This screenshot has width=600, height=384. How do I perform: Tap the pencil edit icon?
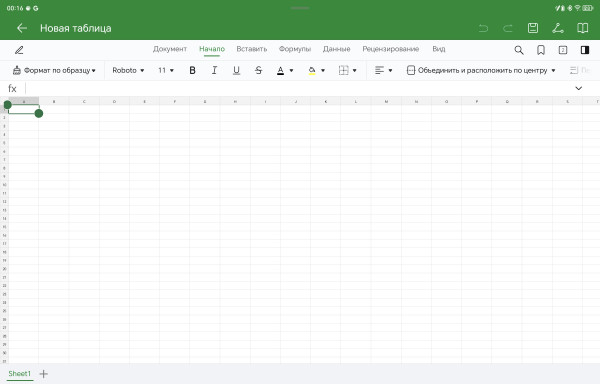click(19, 50)
